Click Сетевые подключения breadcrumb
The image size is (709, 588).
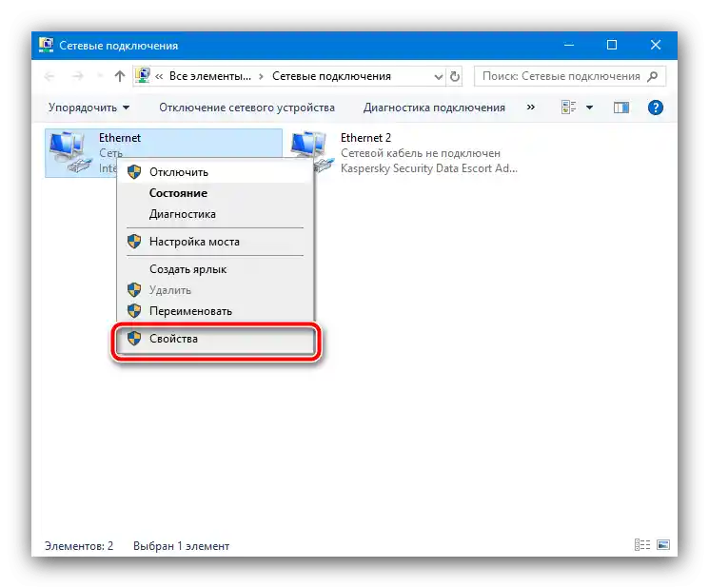(331, 76)
